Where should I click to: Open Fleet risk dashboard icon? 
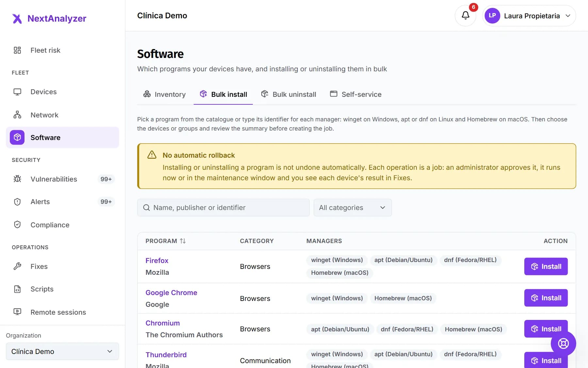tap(17, 50)
